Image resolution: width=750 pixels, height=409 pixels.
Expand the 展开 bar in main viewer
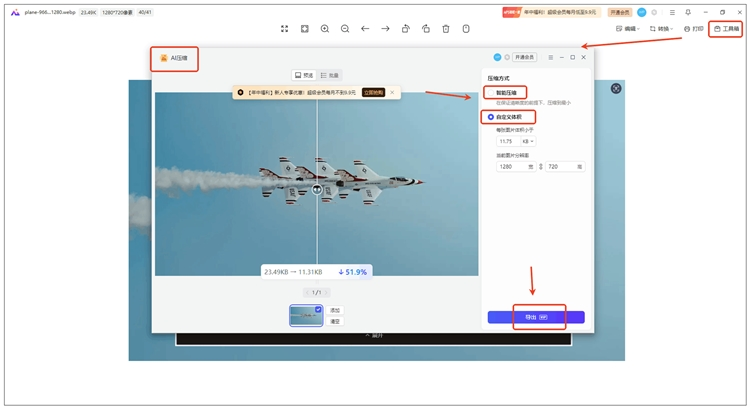click(x=374, y=336)
